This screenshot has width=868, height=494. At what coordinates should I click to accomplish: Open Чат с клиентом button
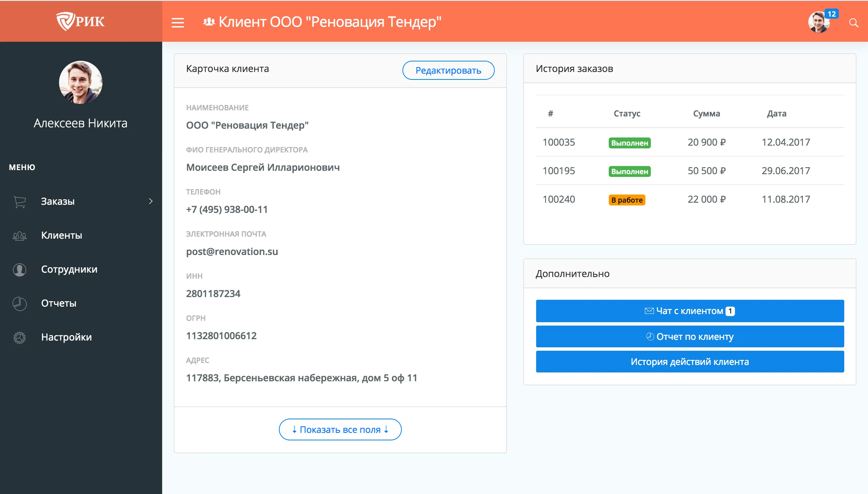690,311
